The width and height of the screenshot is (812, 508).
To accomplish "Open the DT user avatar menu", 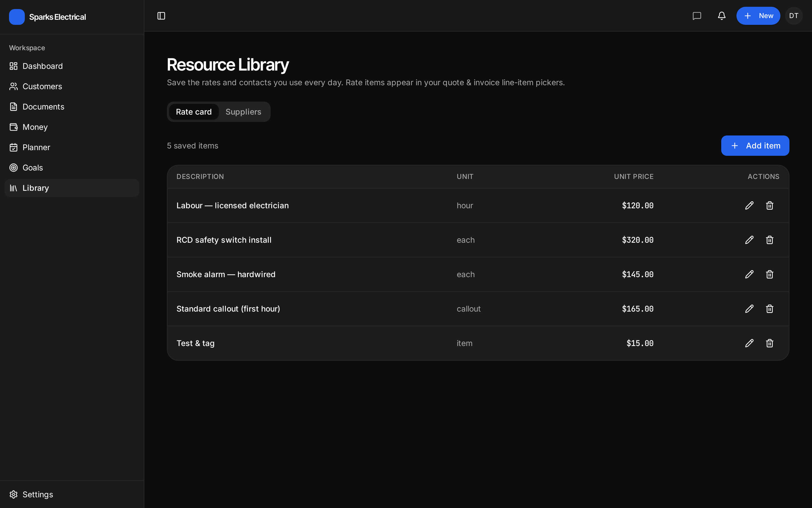I will pos(794,16).
